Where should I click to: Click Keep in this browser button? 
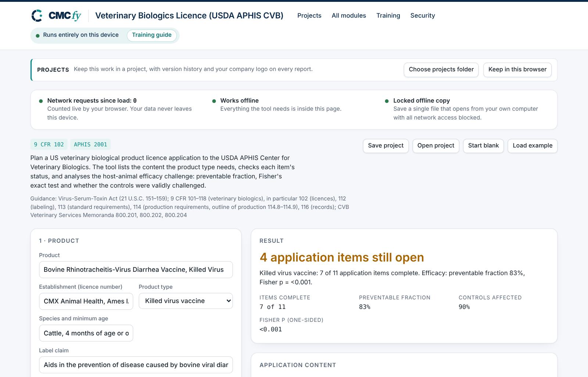517,70
